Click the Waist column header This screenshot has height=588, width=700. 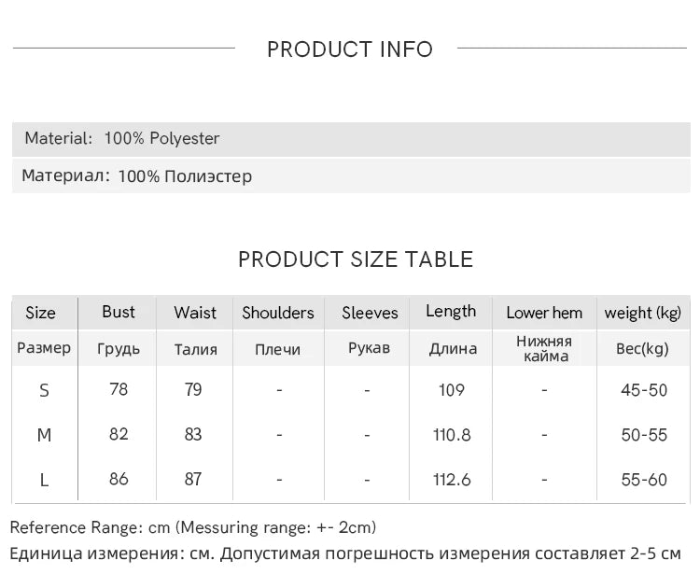[195, 313]
